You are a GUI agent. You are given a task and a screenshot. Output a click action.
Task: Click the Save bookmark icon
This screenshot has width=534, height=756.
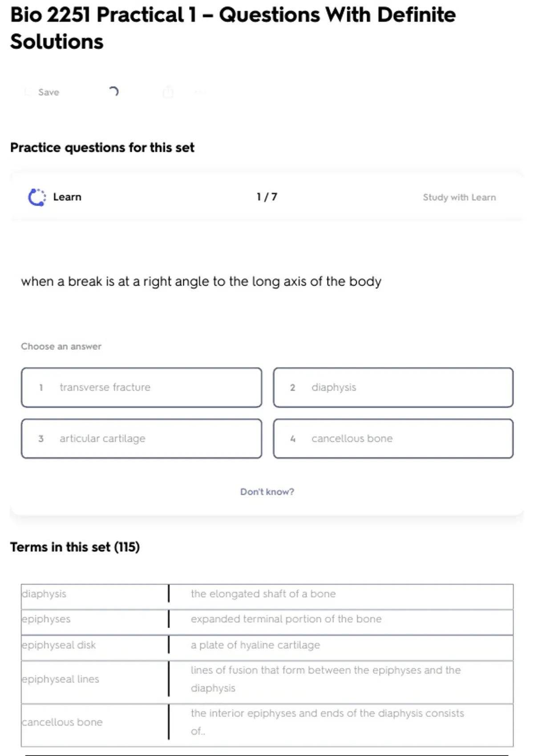[x=28, y=92]
